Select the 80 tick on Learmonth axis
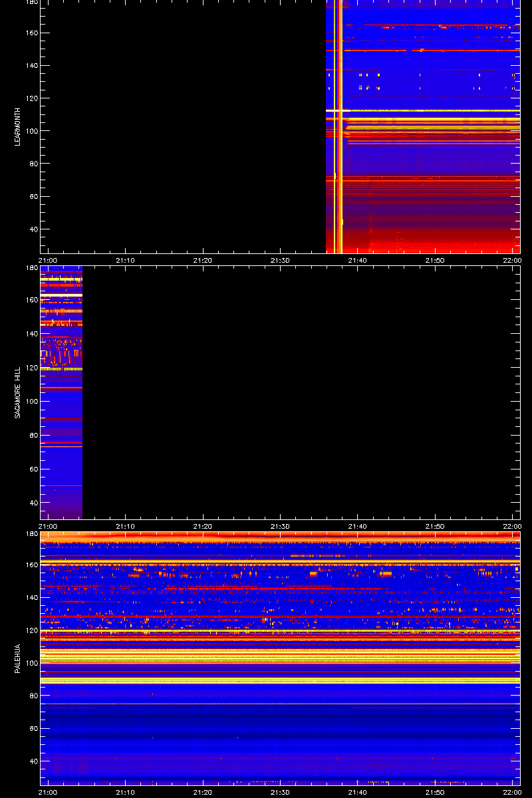This screenshot has width=532, height=798. click(33, 164)
